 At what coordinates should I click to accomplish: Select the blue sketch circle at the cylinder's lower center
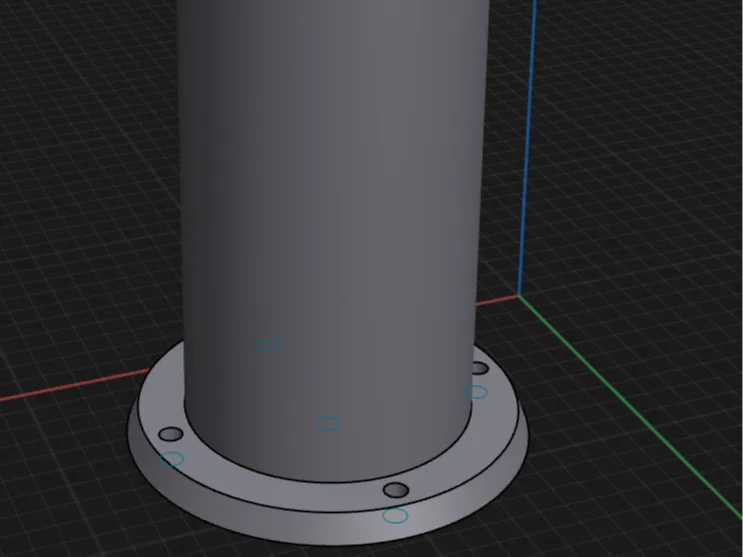point(327,424)
